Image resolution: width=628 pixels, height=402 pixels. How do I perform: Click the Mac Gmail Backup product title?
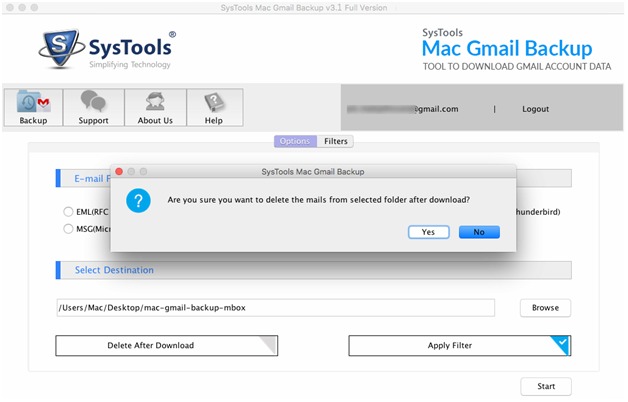coord(507,48)
